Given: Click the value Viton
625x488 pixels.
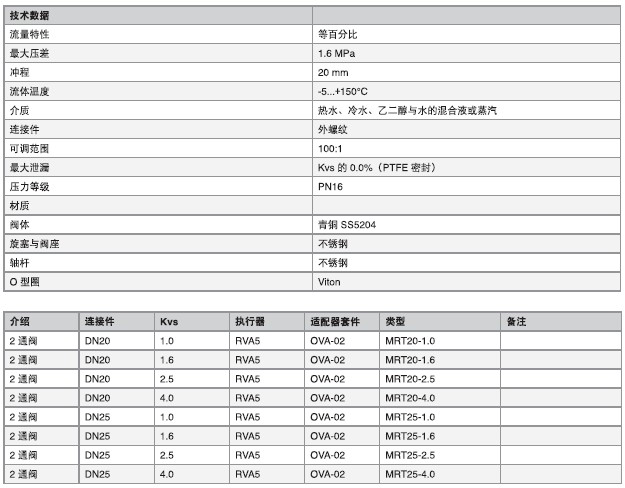Looking at the screenshot, I should click(329, 282).
